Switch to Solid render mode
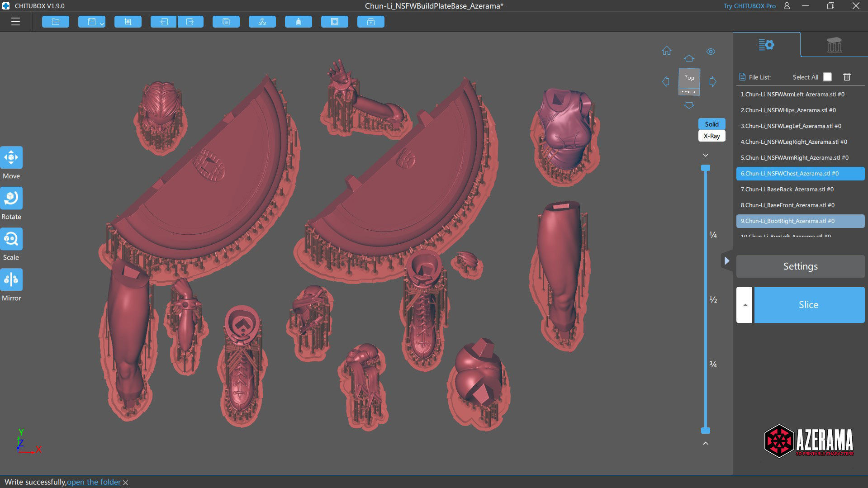Image resolution: width=868 pixels, height=488 pixels. coord(711,124)
